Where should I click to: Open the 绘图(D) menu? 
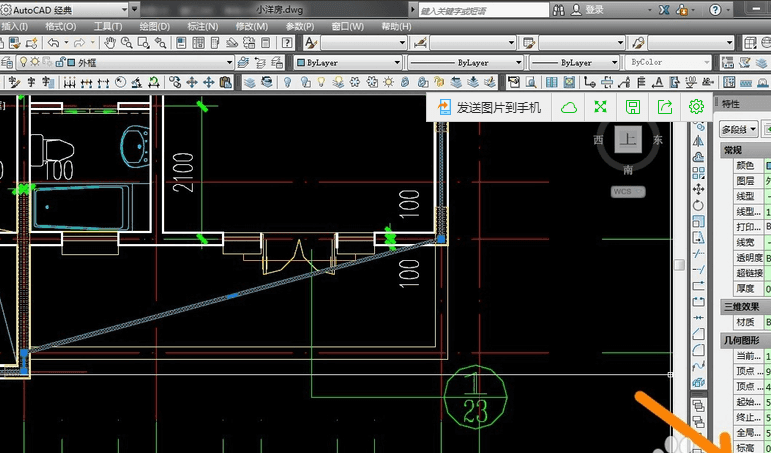point(154,27)
